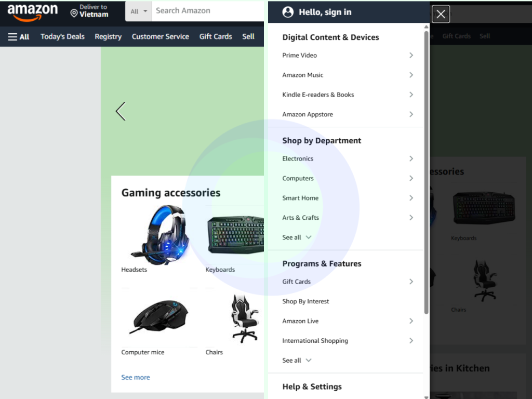Click the Chairs product image in Gaming accessories
532x399 pixels.
click(245, 318)
